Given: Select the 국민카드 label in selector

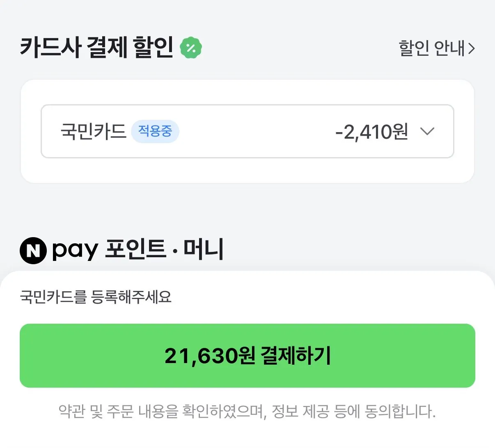Looking at the screenshot, I should click(93, 131).
